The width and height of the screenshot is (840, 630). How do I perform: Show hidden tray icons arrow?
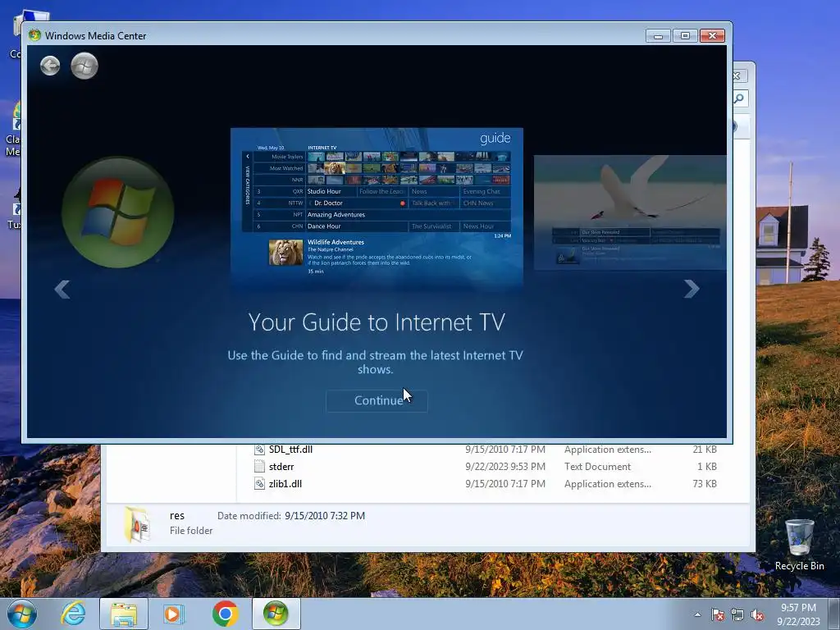697,614
